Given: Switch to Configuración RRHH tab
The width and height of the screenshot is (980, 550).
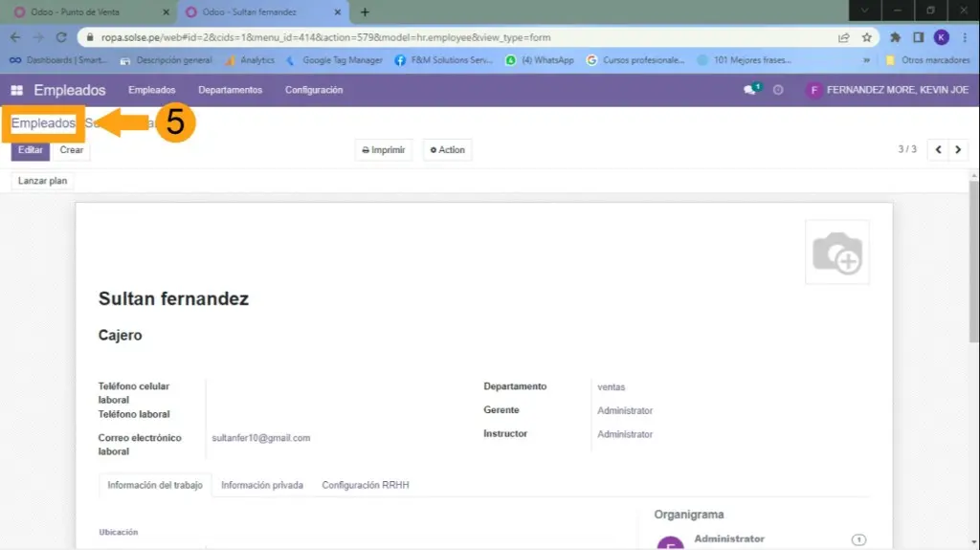Looking at the screenshot, I should click(365, 485).
